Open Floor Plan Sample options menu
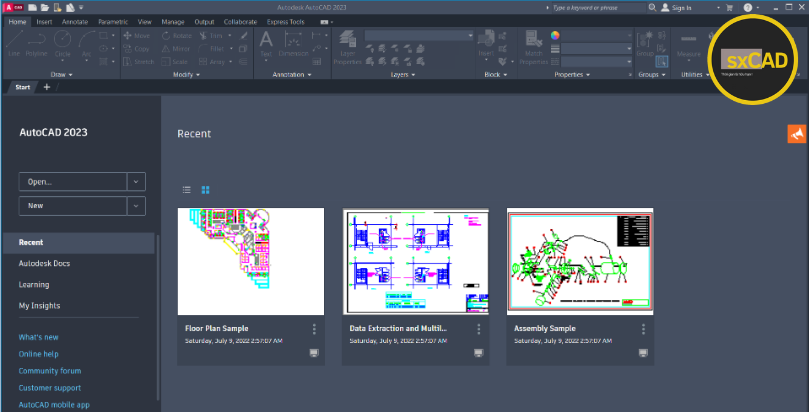809x412 pixels. tap(314, 329)
